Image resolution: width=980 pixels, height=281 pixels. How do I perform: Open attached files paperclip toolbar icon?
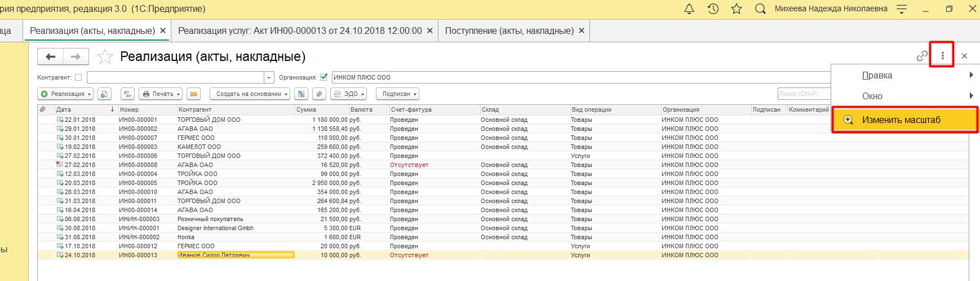click(319, 94)
